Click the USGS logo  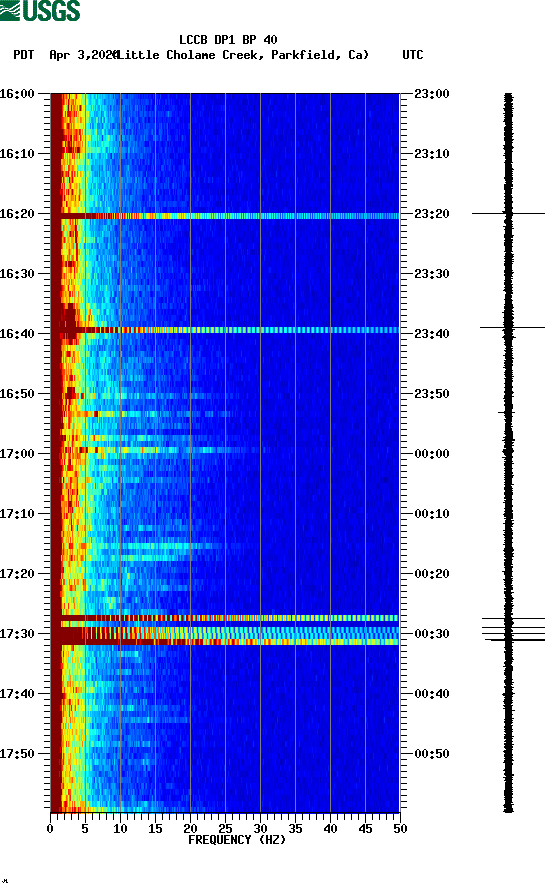pos(40,10)
